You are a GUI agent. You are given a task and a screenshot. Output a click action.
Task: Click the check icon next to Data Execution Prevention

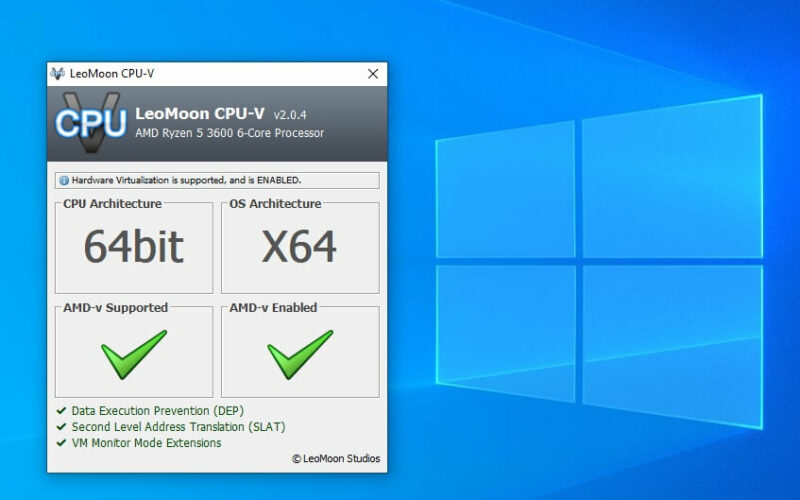click(61, 411)
